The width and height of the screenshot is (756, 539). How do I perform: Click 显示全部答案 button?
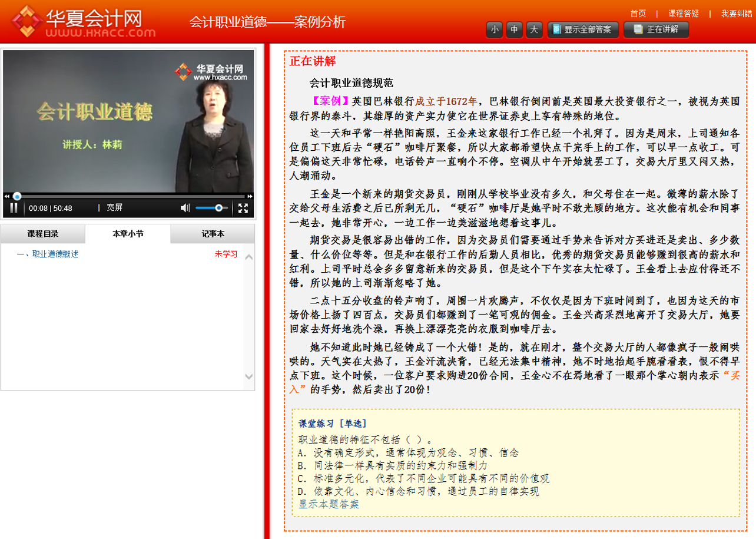coord(583,29)
